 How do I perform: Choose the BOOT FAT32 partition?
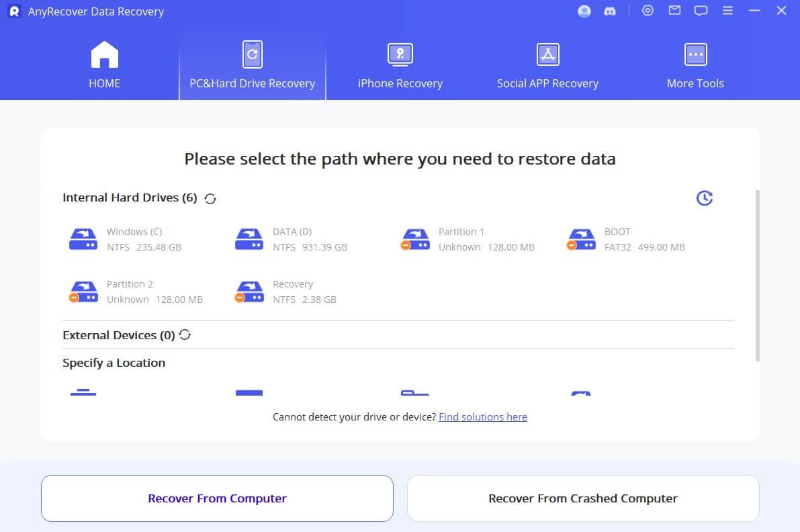[626, 239]
